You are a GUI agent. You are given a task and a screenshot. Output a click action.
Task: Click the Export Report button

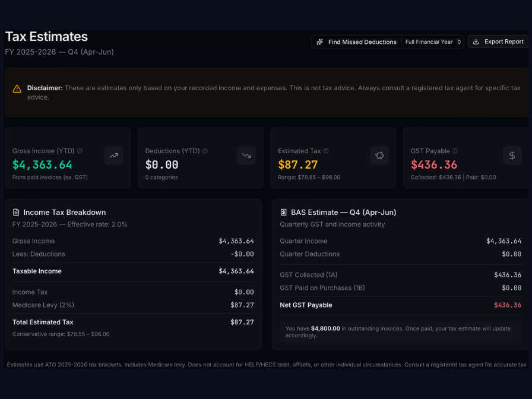tap(498, 42)
